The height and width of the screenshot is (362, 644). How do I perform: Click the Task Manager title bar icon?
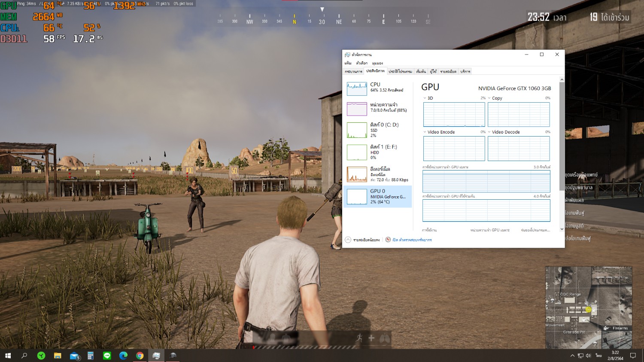pos(348,55)
